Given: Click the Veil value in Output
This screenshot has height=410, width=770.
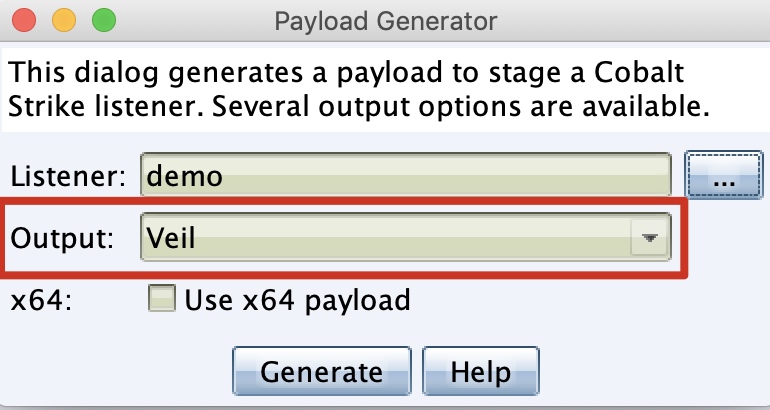Looking at the screenshot, I should pyautogui.click(x=171, y=238).
